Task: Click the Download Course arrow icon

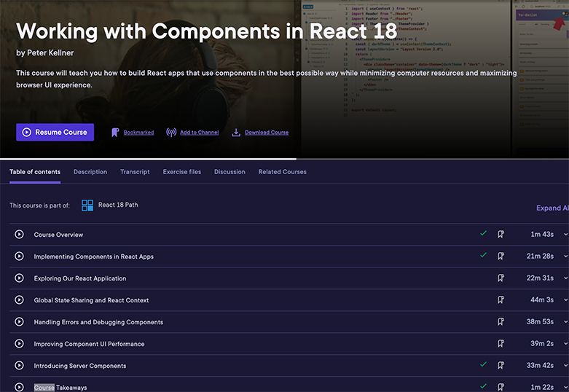Action: pyautogui.click(x=236, y=133)
